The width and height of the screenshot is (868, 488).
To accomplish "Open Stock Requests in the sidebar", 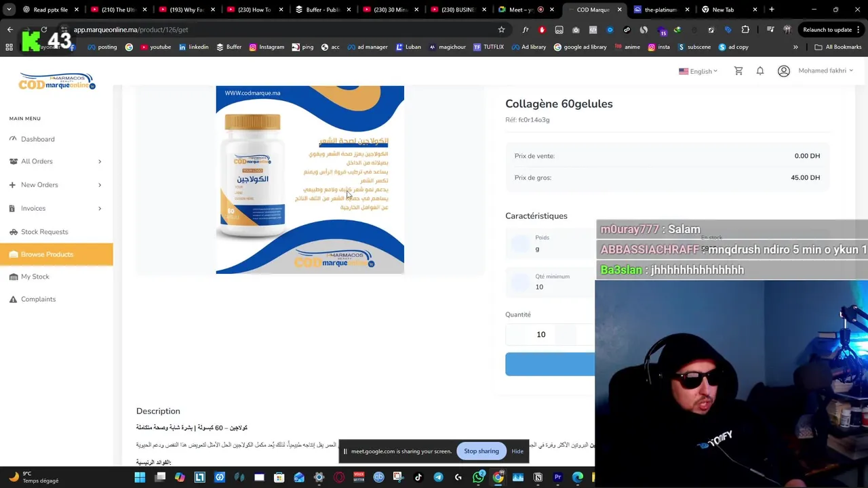I will click(x=44, y=232).
